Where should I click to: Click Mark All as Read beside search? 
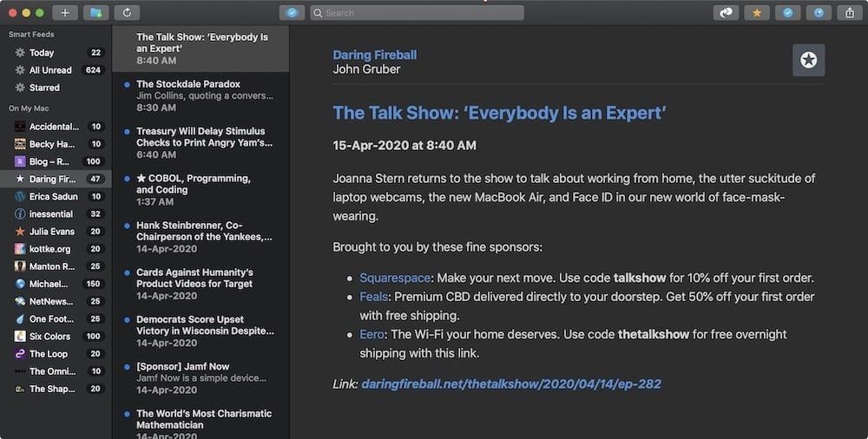tap(293, 13)
